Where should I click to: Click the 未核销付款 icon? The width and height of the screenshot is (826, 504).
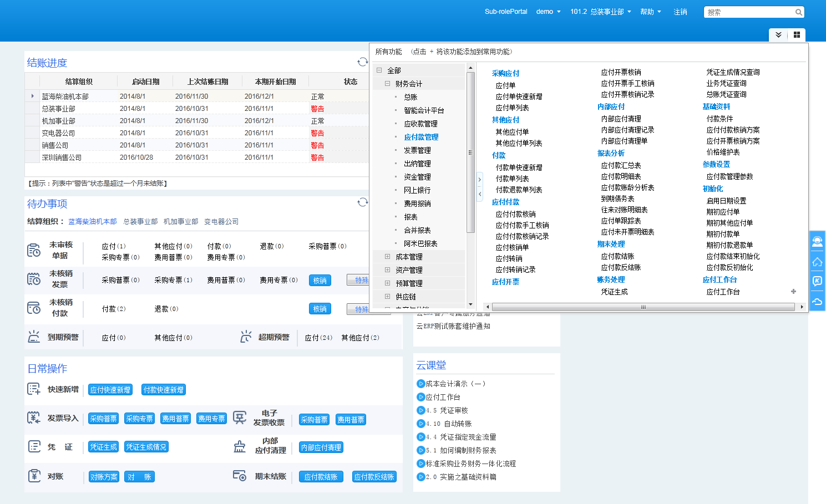point(34,308)
